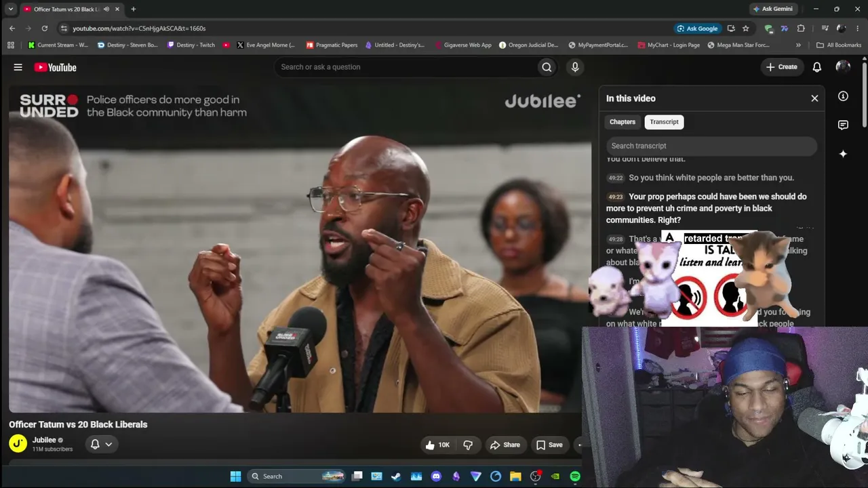Mute the tab via speaker icon

(106, 9)
